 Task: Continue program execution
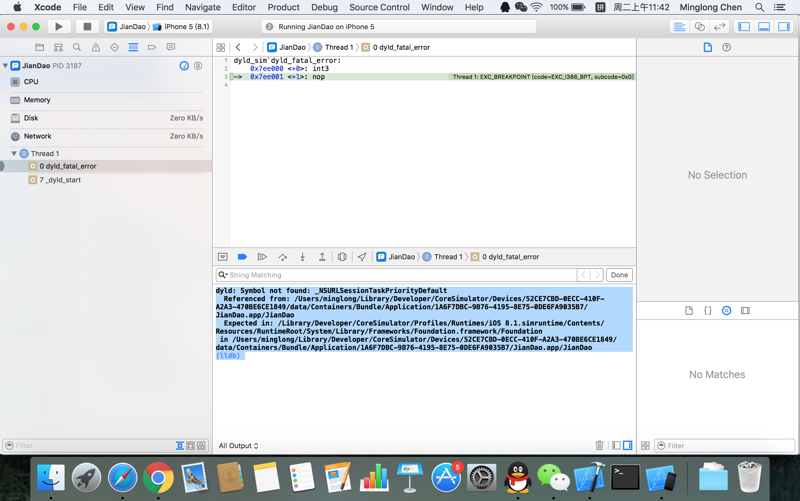point(262,257)
